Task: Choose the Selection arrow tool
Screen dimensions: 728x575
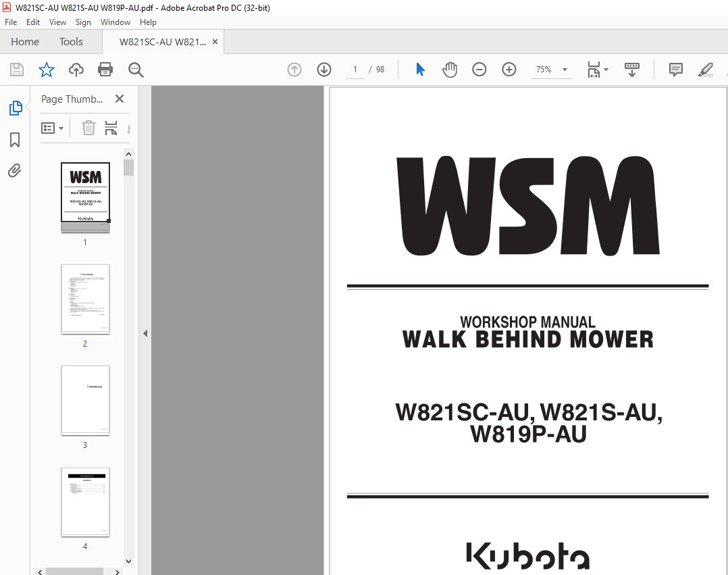Action: click(420, 70)
